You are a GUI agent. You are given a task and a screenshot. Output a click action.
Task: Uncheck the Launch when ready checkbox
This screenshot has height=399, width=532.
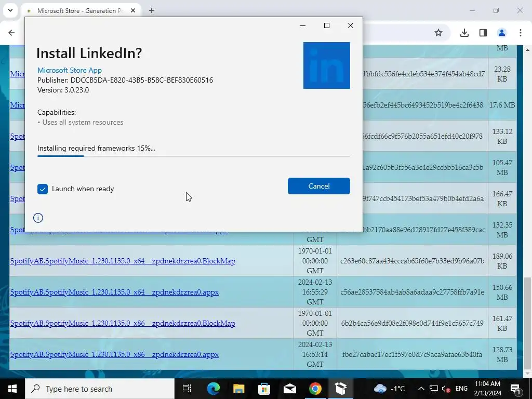point(43,189)
